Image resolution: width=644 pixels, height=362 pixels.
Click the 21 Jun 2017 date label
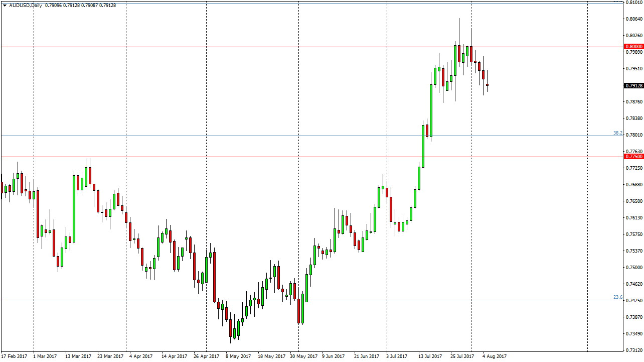[x=367, y=356]
